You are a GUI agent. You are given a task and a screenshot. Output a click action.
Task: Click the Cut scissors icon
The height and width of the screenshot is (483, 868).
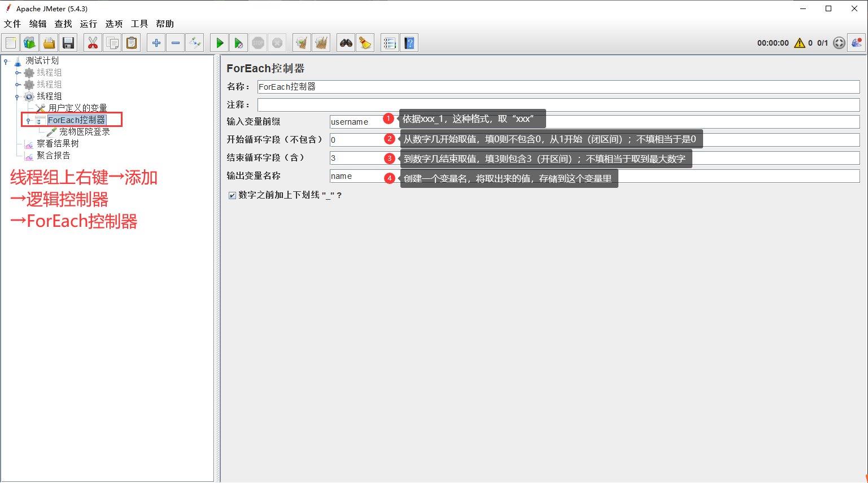coord(93,43)
